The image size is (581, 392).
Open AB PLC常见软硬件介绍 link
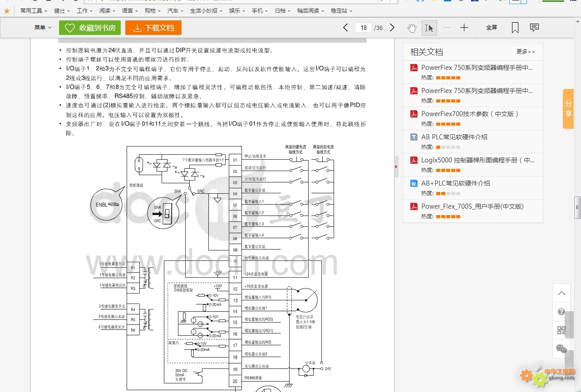(454, 137)
